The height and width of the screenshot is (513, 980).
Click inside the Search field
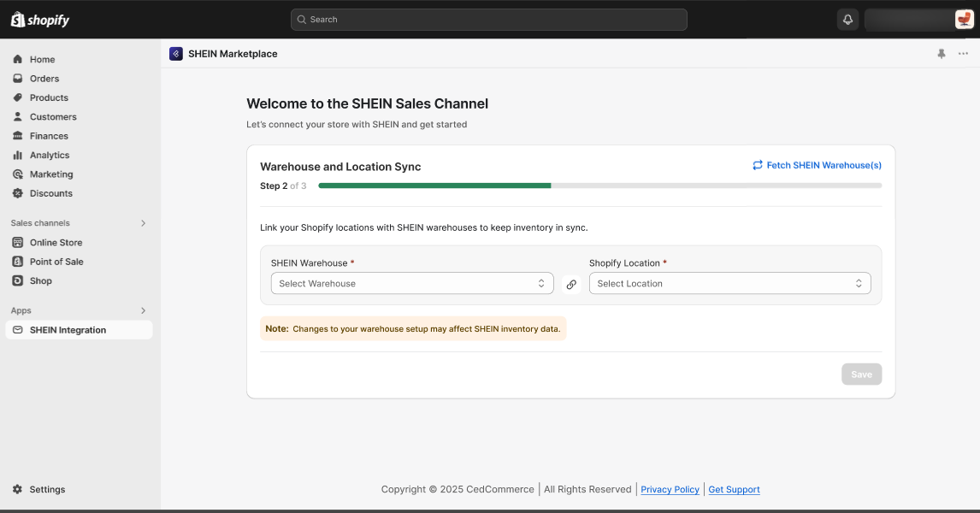(489, 20)
